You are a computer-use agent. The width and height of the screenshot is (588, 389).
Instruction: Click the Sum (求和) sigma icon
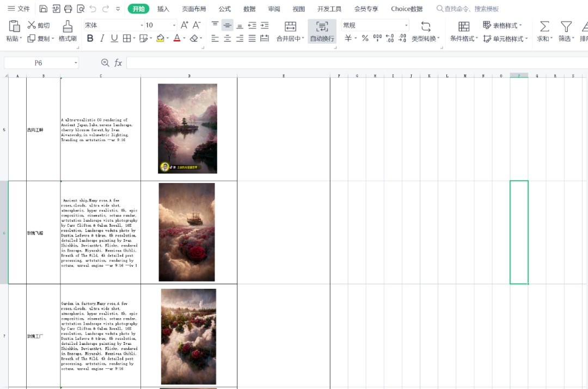click(x=544, y=27)
